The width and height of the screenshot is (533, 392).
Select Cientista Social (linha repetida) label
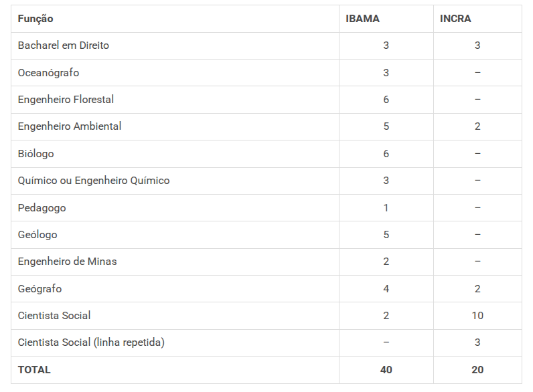[91, 342]
